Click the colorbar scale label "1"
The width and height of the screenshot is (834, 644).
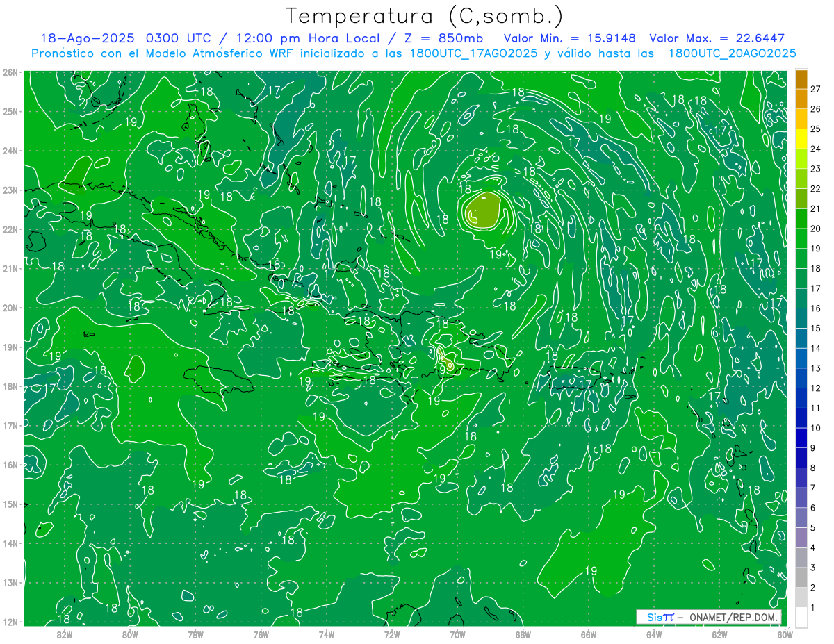813,608
